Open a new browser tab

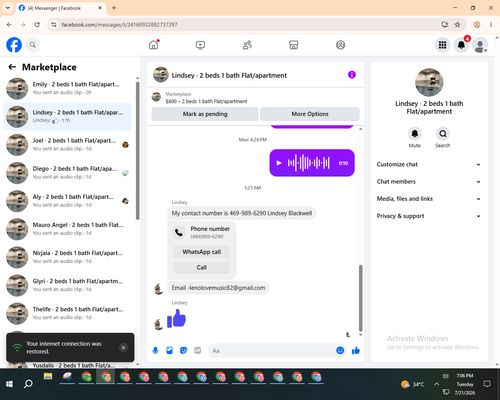(x=114, y=8)
